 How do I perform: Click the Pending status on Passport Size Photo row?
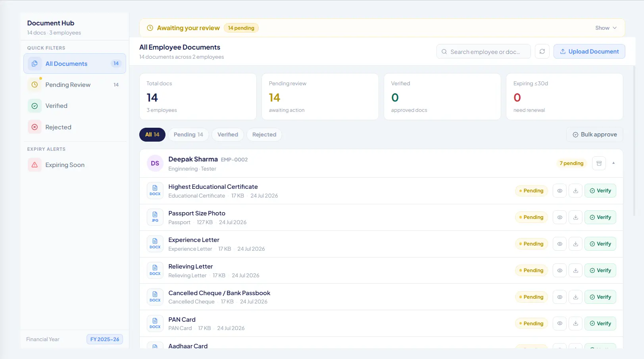coord(531,217)
